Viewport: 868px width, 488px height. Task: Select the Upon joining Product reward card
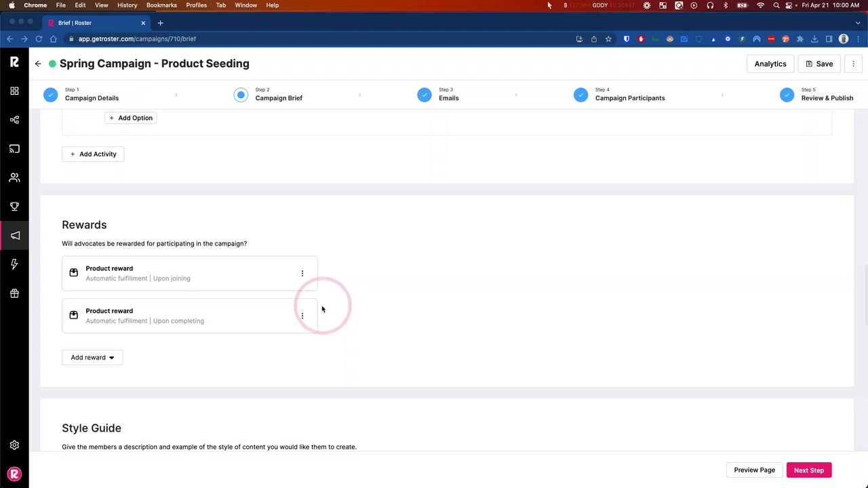(x=189, y=273)
